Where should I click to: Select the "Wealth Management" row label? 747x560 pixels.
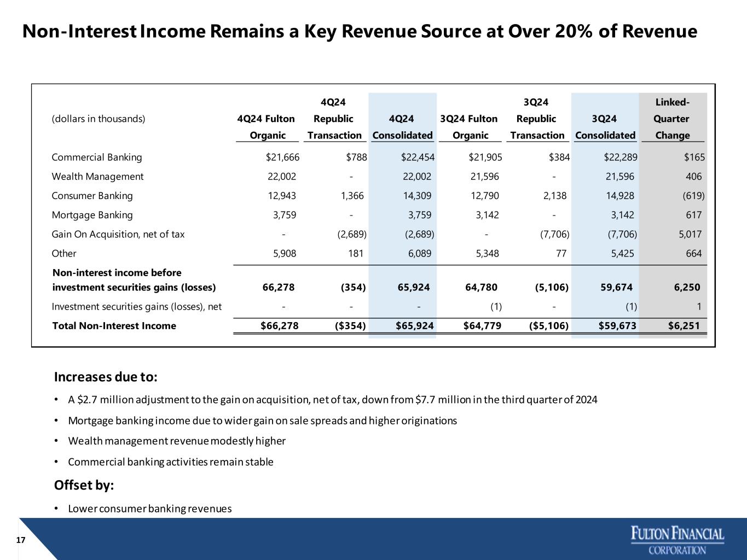[x=97, y=177]
